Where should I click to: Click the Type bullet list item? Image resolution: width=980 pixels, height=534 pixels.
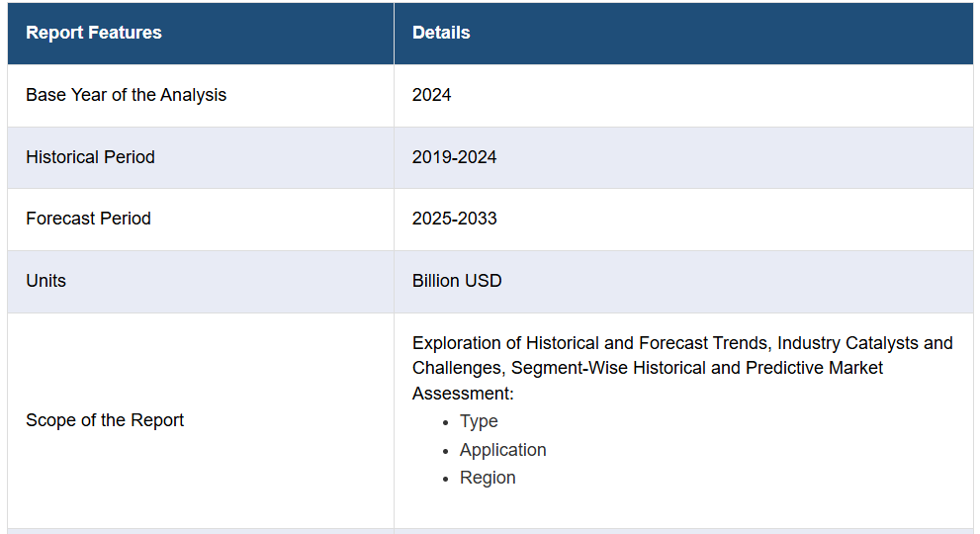(479, 421)
